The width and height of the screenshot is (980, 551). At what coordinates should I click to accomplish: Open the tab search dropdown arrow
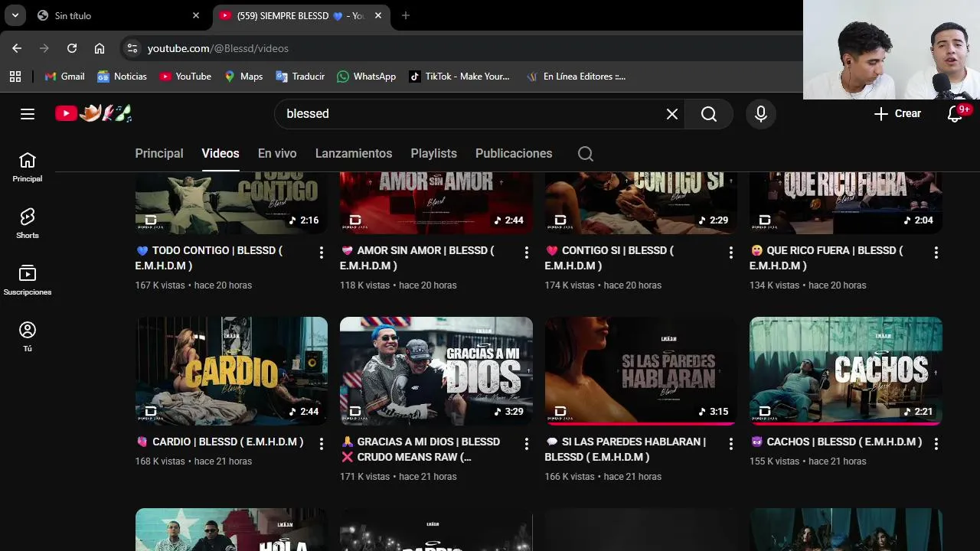click(x=15, y=15)
